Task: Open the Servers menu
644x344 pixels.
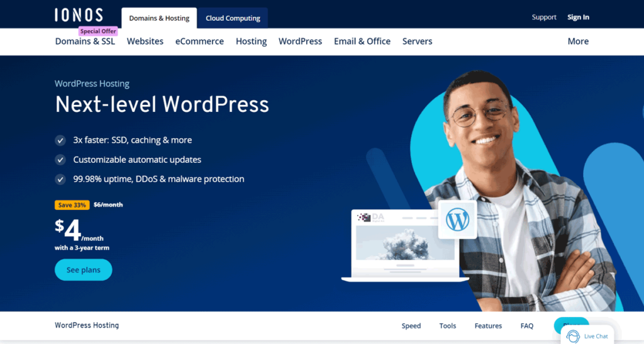Action: 418,42
